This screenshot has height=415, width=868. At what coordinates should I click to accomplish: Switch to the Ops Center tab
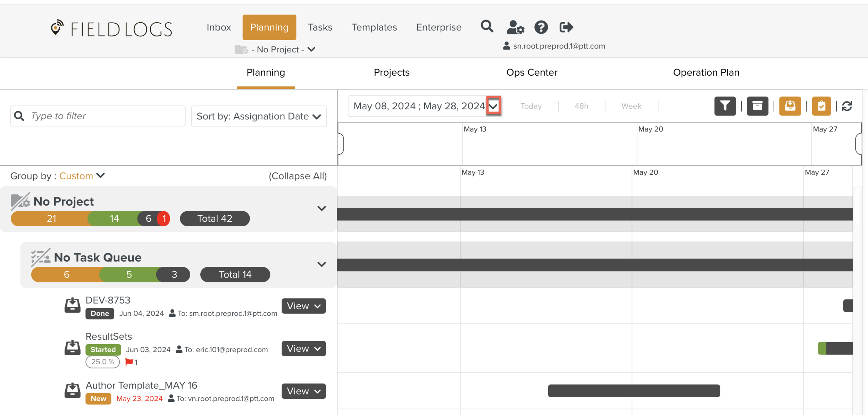click(x=532, y=73)
